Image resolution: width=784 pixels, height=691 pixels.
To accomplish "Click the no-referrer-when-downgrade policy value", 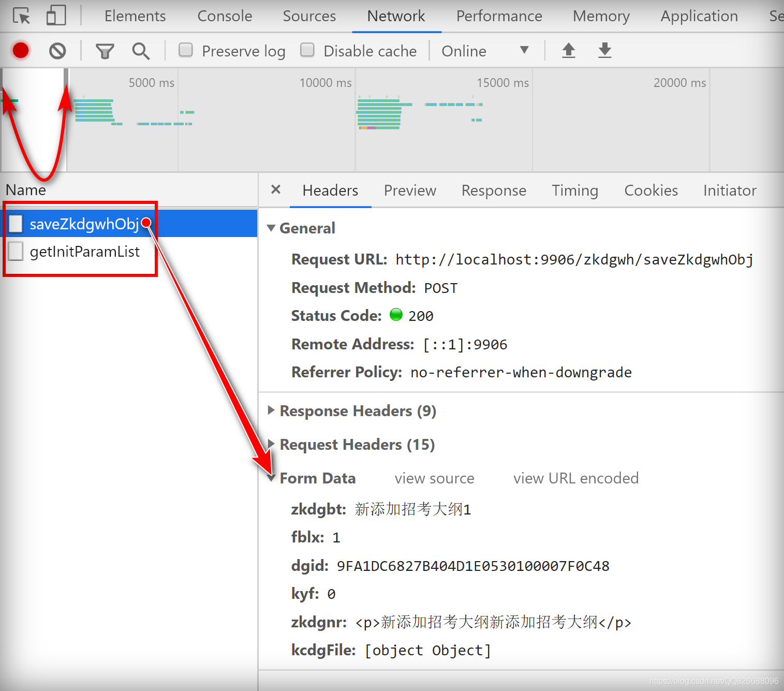I will 521,373.
